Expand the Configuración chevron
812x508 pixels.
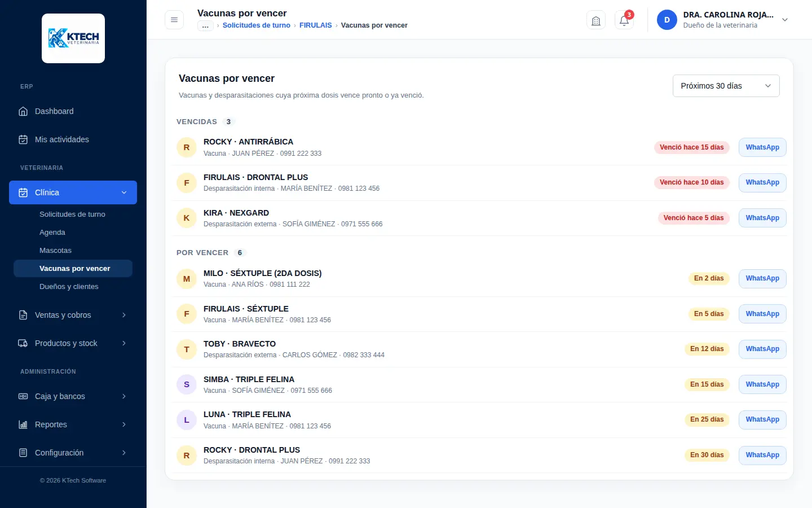[x=124, y=453]
